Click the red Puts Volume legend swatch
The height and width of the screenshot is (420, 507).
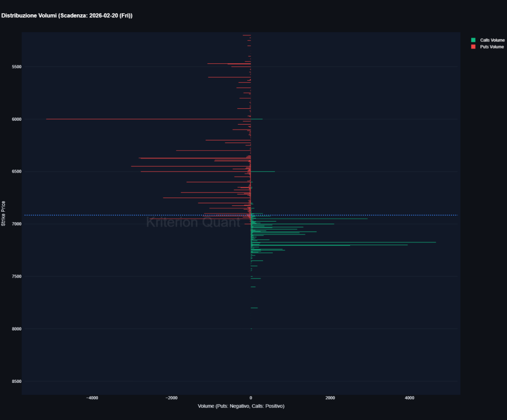pos(474,47)
